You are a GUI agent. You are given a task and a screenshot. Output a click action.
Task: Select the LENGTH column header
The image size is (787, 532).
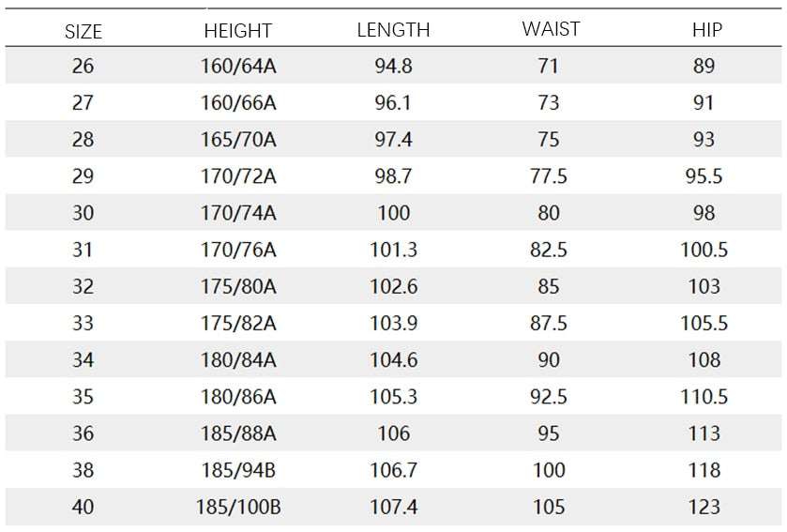pos(393,30)
